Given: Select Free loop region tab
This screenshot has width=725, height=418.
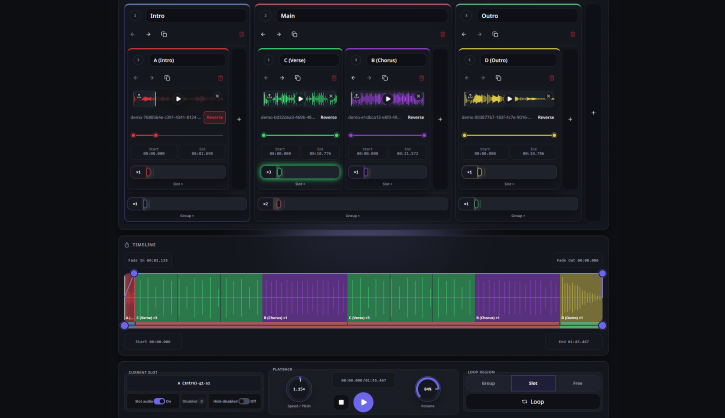Looking at the screenshot, I should tap(578, 383).
